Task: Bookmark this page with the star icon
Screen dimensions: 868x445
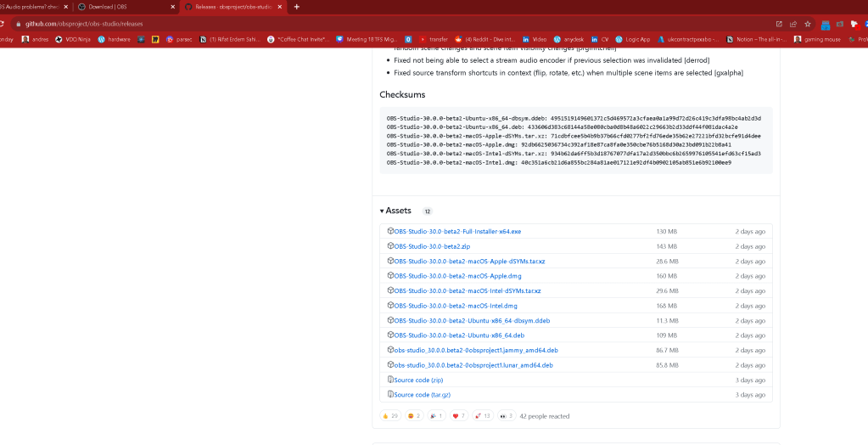Action: tap(808, 24)
